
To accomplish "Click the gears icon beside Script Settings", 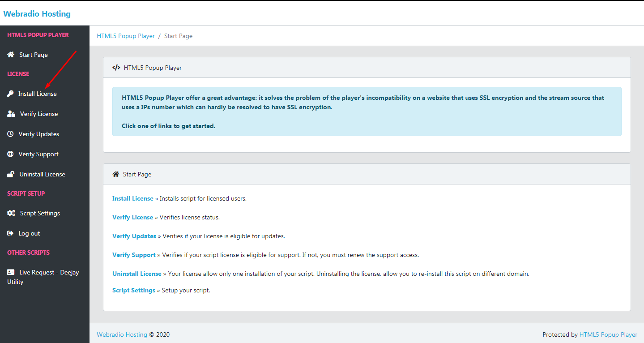I will tap(11, 213).
